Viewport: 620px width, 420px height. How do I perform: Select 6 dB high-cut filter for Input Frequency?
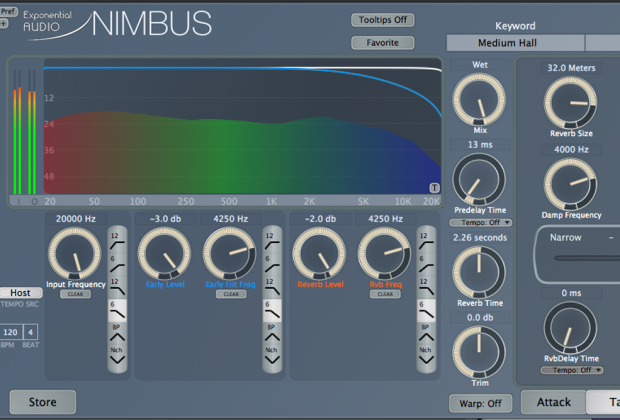pos(117,310)
